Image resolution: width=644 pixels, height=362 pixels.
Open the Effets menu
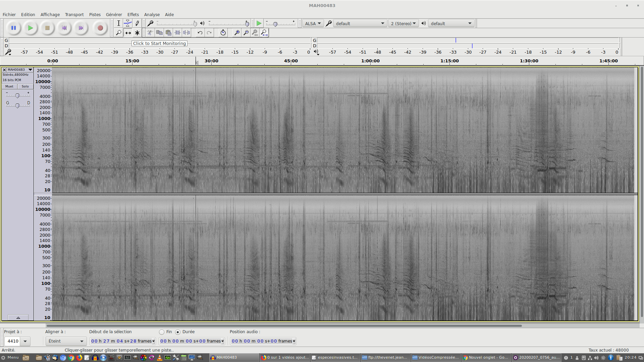133,15
